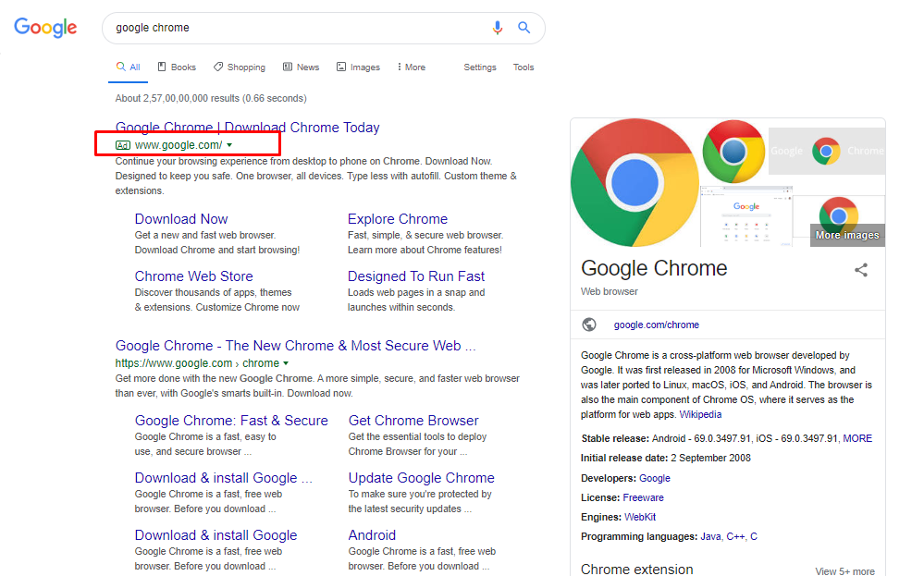The height and width of the screenshot is (576, 924).
Task: Open the large Chrome logo image
Action: [x=634, y=182]
